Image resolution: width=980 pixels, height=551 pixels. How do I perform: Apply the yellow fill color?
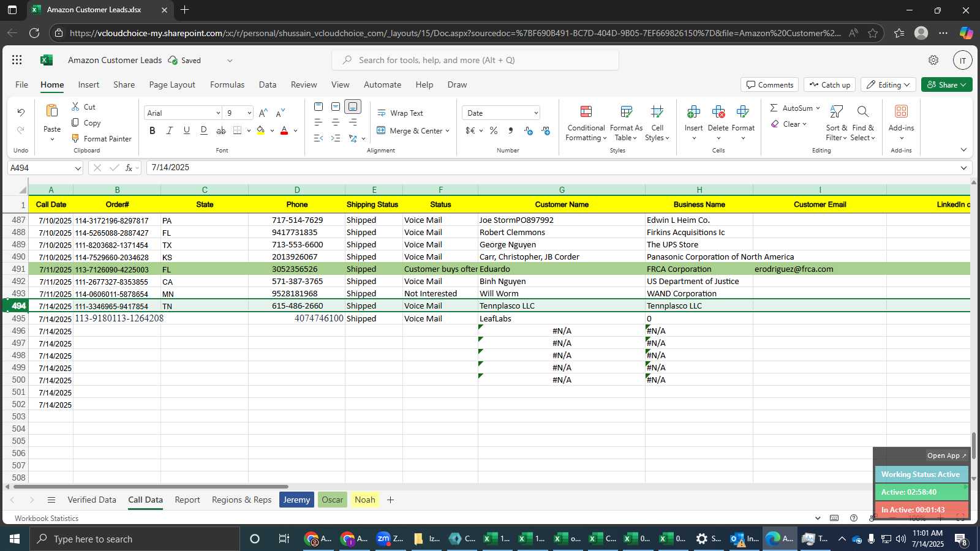[x=261, y=130]
